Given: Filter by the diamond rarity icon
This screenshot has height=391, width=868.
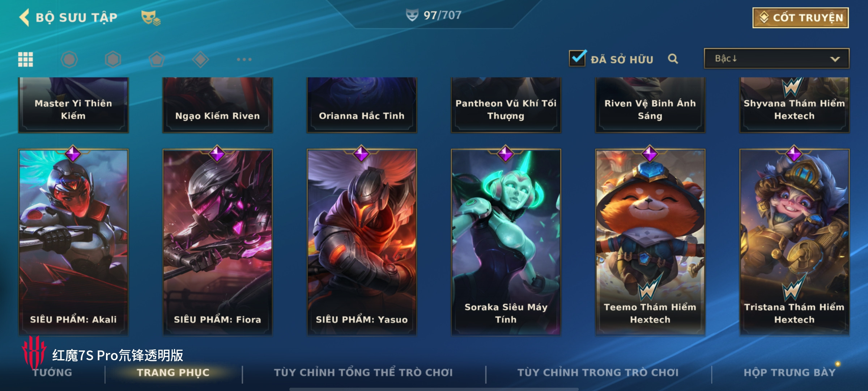Looking at the screenshot, I should [x=200, y=59].
